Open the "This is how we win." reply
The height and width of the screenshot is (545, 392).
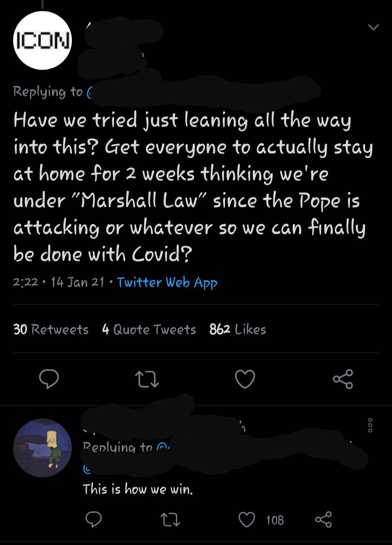[x=138, y=489]
